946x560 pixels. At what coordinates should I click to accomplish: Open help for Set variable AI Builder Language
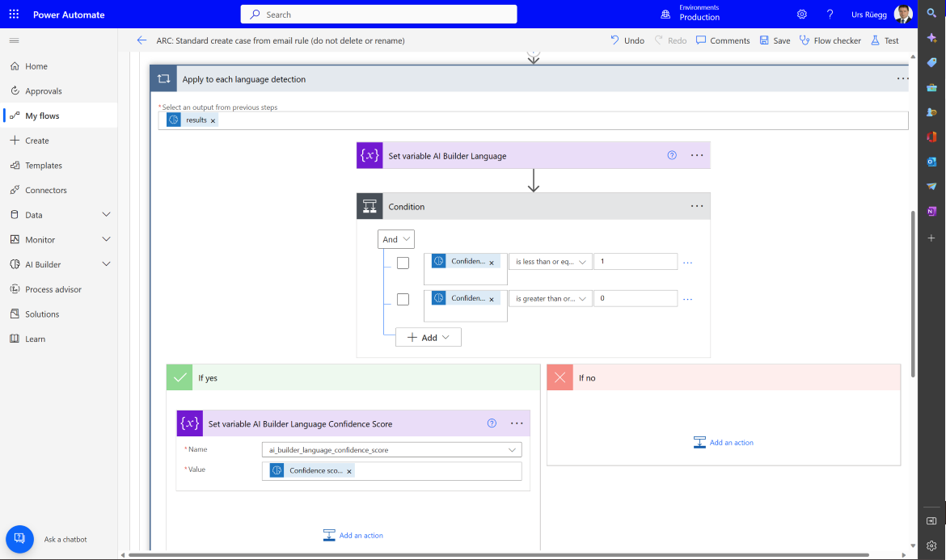[672, 155]
